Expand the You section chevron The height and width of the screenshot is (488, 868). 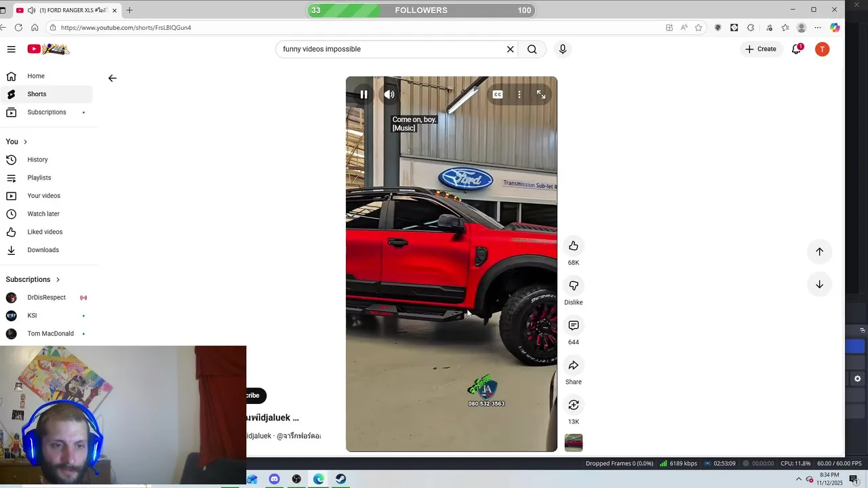pyautogui.click(x=25, y=142)
